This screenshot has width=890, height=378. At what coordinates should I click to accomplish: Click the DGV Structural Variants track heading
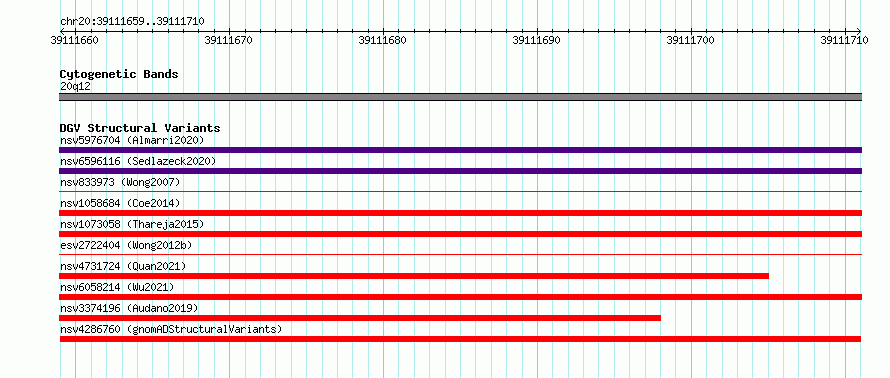tap(140, 128)
